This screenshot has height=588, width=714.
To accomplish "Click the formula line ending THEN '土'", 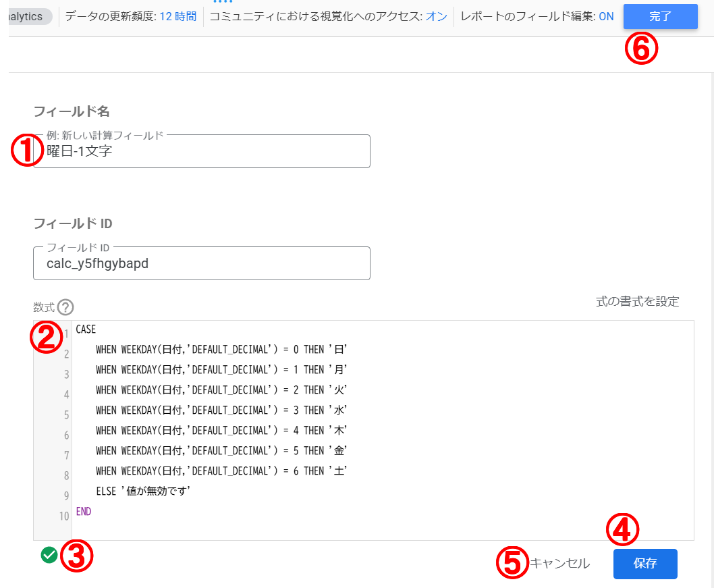I will [221, 471].
